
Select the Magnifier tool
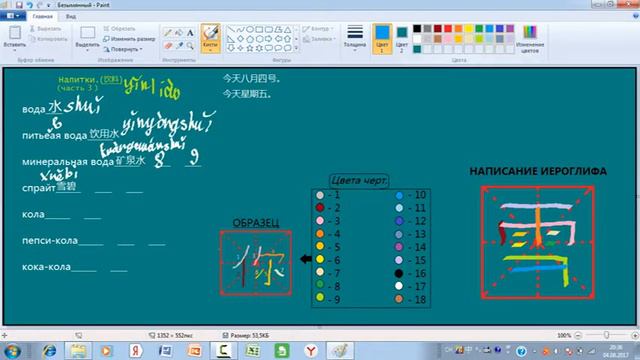(190, 46)
